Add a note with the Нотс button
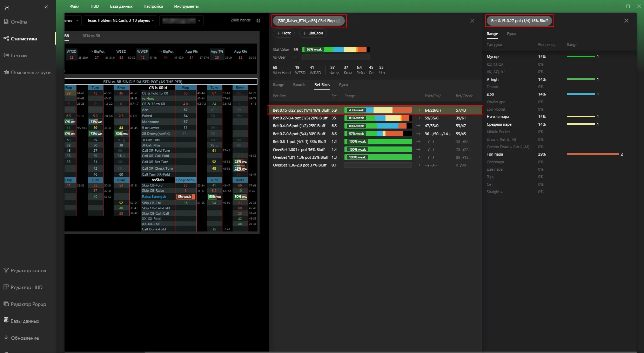 (284, 33)
